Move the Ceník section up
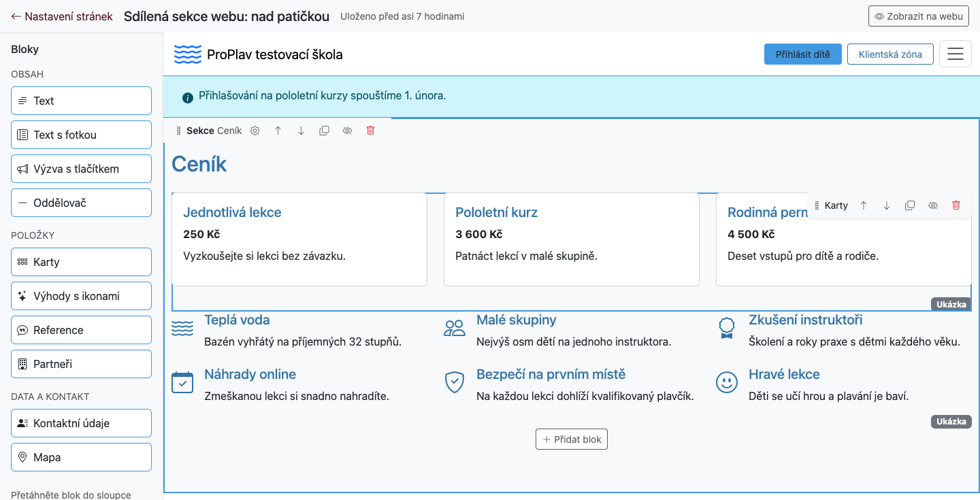Screen dimensions: 980x500 click(x=278, y=131)
